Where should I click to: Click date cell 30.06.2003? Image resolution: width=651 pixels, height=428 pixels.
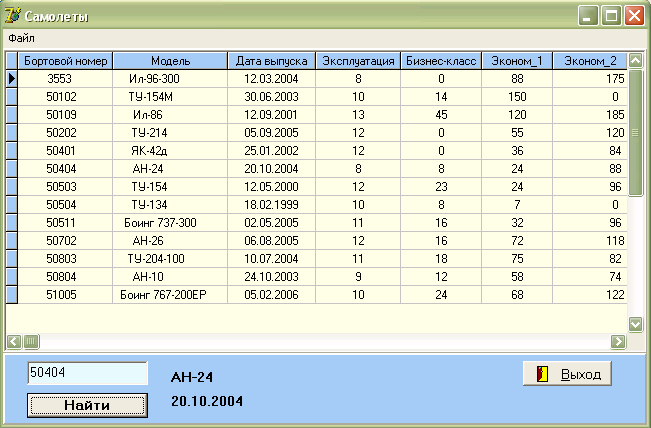[272, 97]
